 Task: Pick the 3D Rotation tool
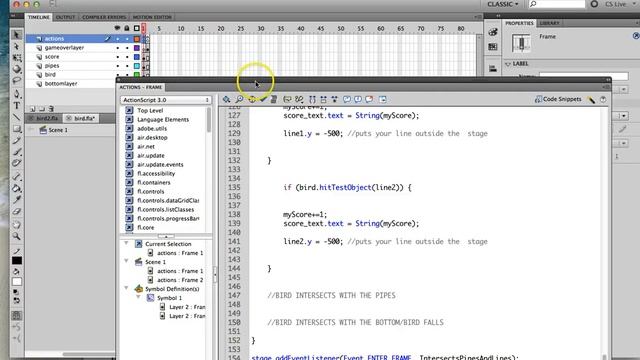pos(17,69)
